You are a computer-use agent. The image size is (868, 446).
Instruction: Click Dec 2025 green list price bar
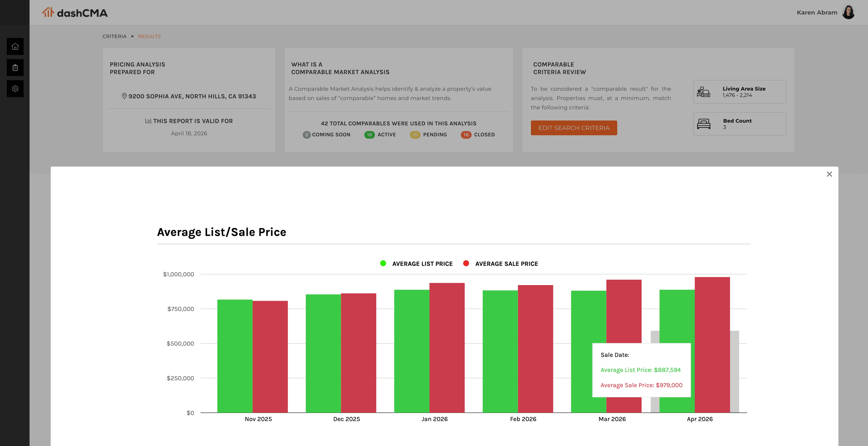pyautogui.click(x=323, y=353)
